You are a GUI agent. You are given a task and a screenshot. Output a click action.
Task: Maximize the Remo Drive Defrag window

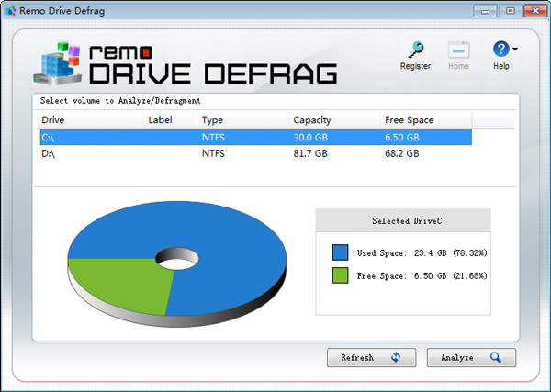(511, 11)
